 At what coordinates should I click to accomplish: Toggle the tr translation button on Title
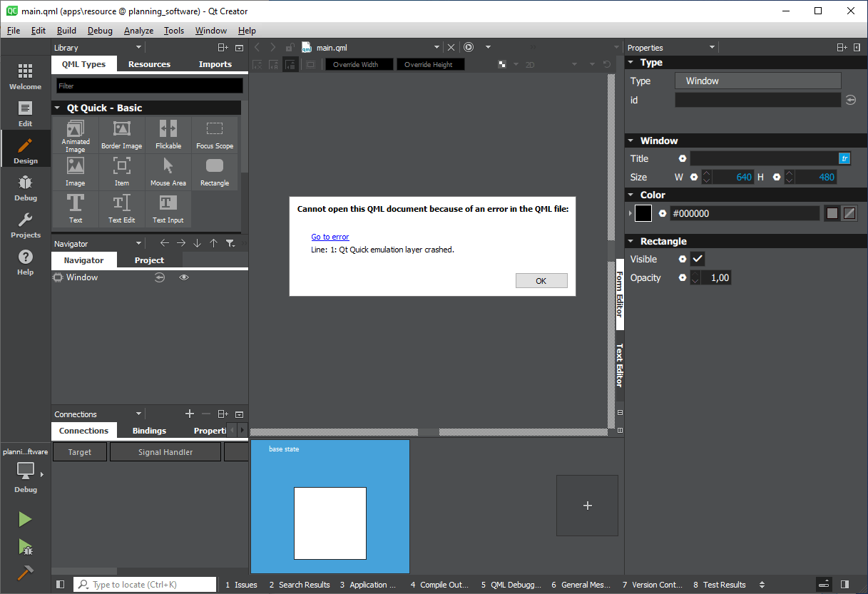pos(844,158)
